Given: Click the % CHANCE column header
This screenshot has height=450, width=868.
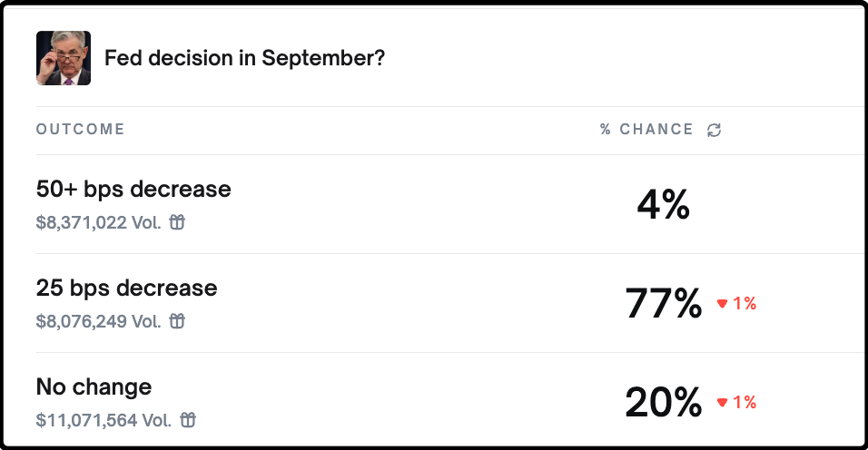Looking at the screenshot, I should [646, 130].
